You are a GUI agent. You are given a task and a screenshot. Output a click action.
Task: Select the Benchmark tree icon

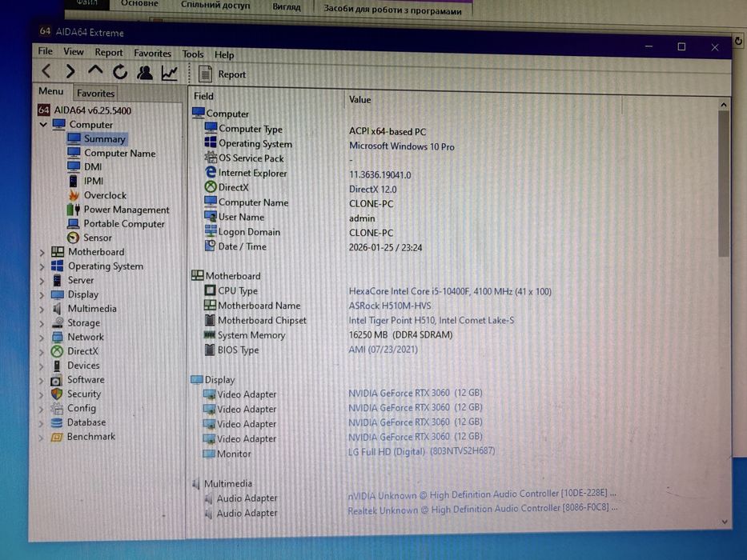pyautogui.click(x=56, y=437)
